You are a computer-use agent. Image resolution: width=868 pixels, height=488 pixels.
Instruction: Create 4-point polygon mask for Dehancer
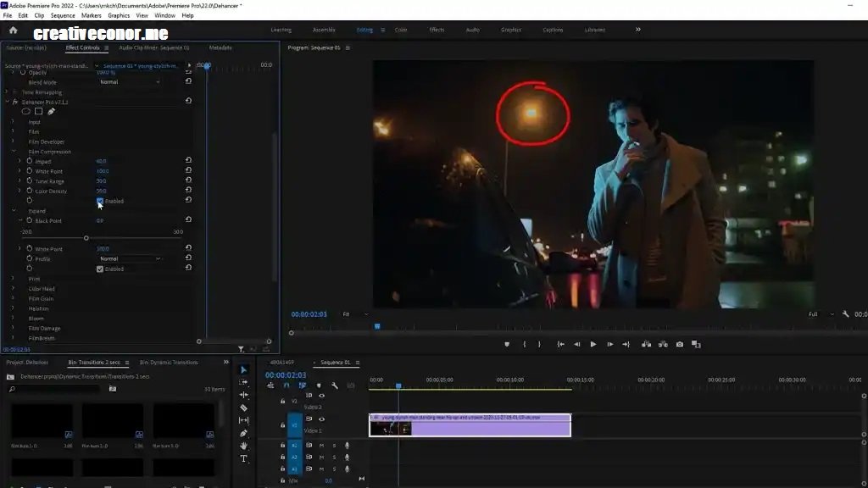(x=39, y=112)
